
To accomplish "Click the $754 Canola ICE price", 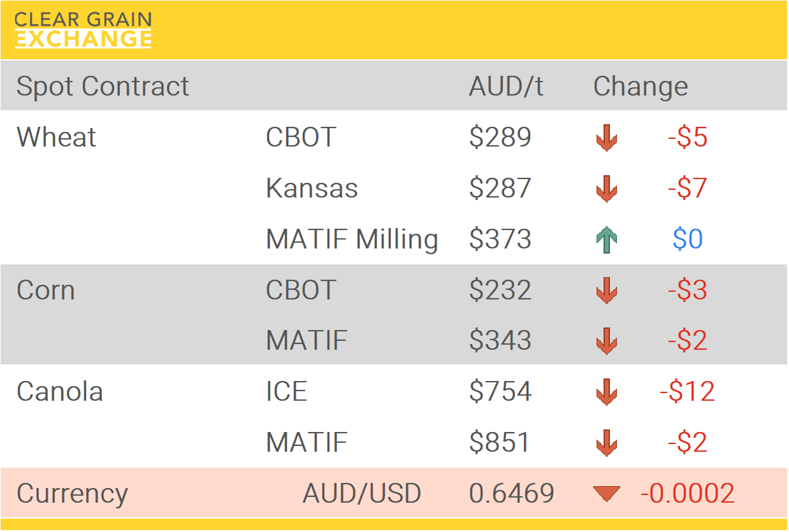I will 500,391.
